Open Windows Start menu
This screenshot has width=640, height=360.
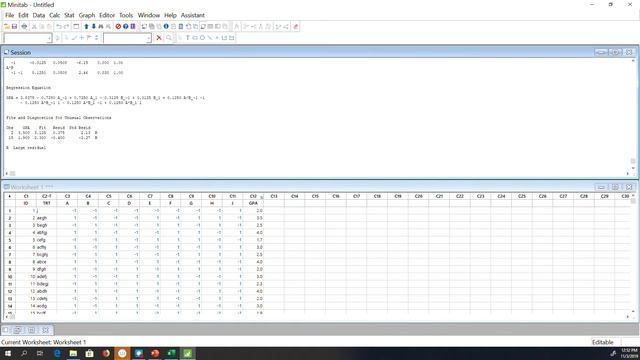(8, 353)
